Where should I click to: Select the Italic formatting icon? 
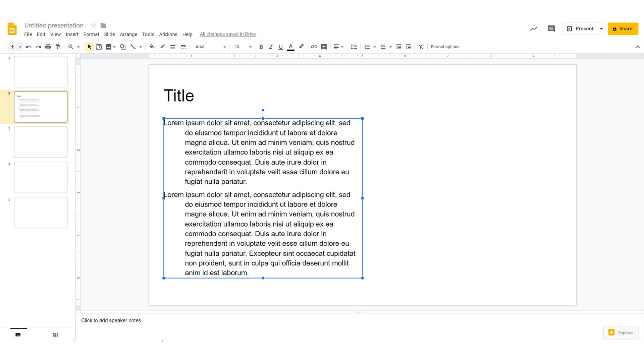271,47
